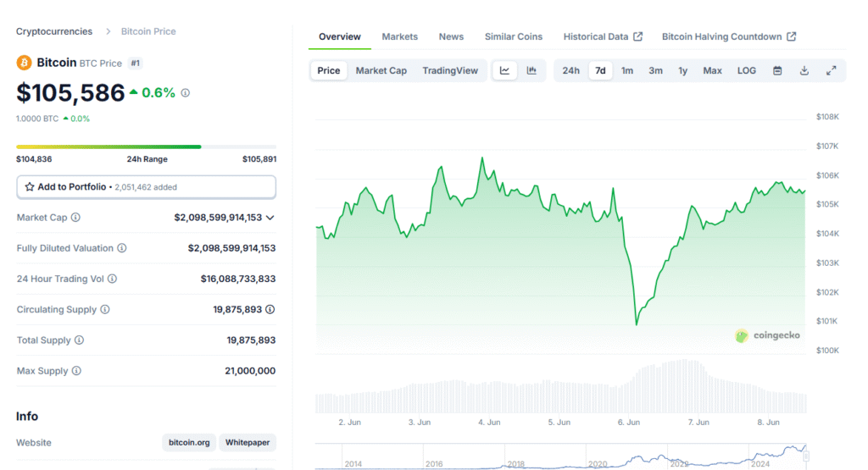The image size is (868, 470).
Task: Click external link icon on Halving Countdown
Action: point(792,36)
